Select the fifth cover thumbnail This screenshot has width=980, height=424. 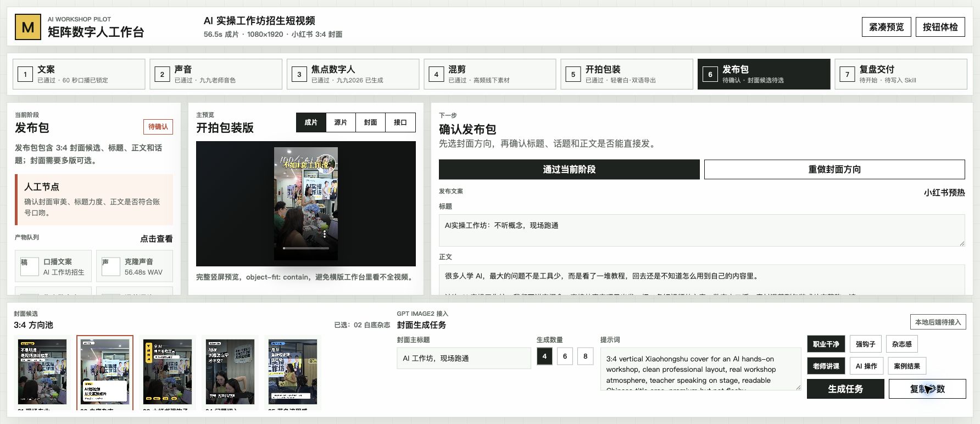(293, 372)
